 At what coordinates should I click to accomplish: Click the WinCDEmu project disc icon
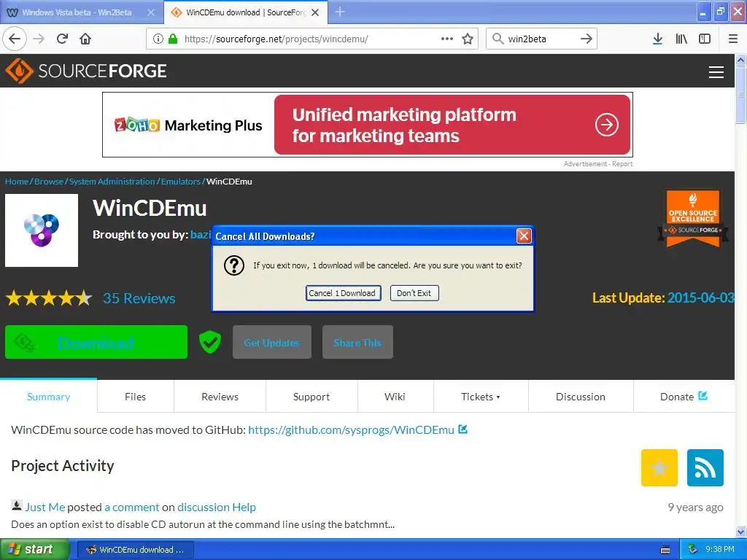pyautogui.click(x=42, y=230)
